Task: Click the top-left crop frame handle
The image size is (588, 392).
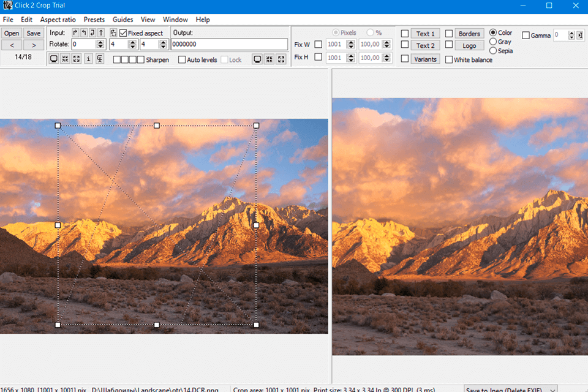Action: 58,126
